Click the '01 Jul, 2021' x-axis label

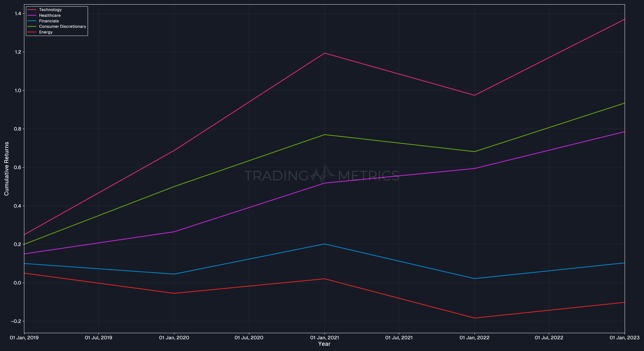tap(399, 338)
